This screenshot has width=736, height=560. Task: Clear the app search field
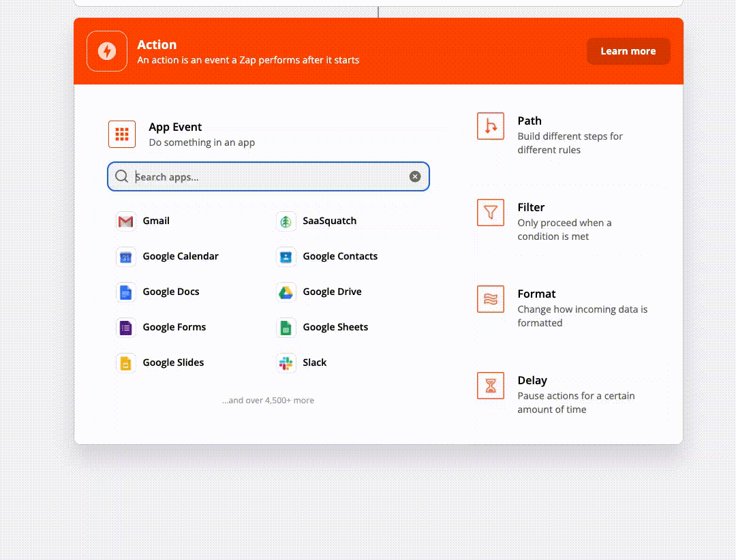pyautogui.click(x=415, y=176)
